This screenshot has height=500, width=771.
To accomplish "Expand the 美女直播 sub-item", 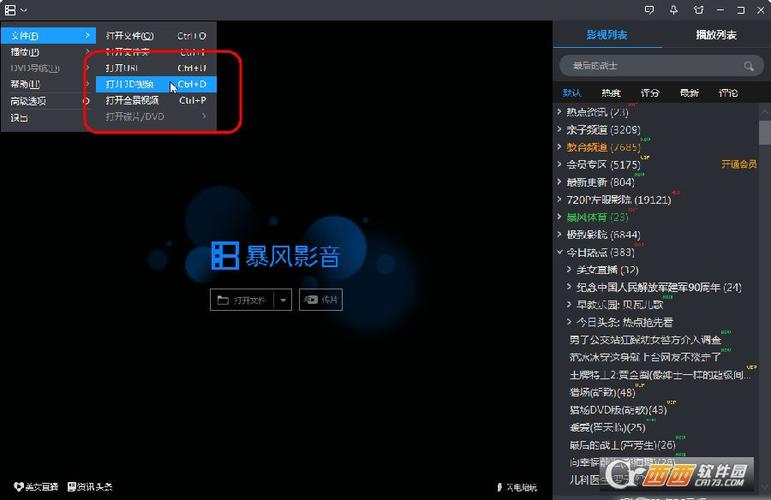I will point(569,269).
